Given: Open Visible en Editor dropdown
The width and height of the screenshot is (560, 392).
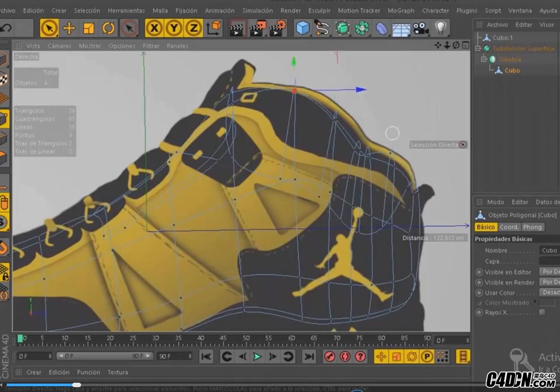Looking at the screenshot, I should pos(549,272).
